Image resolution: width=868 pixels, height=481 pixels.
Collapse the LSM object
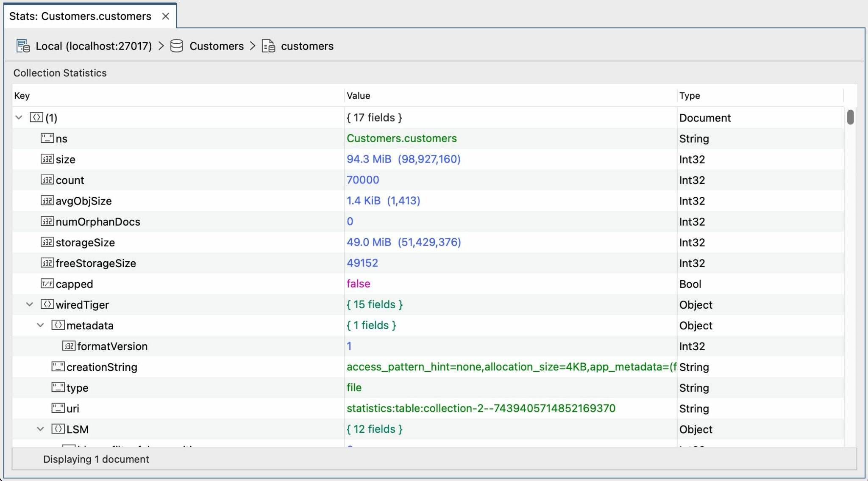(40, 429)
